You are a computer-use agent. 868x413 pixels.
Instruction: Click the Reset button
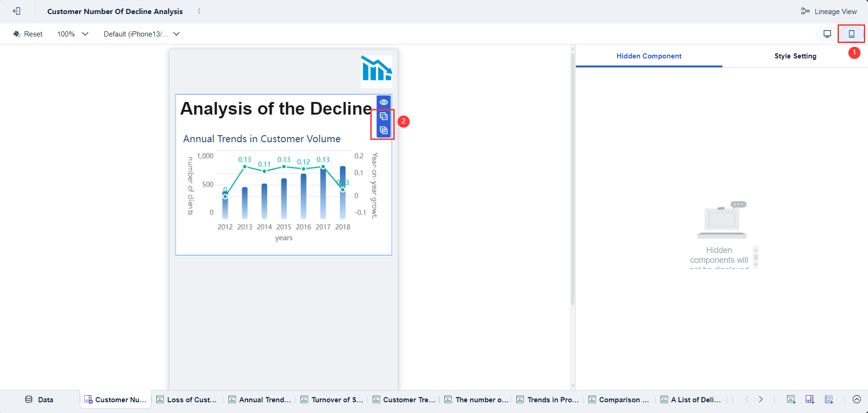28,34
